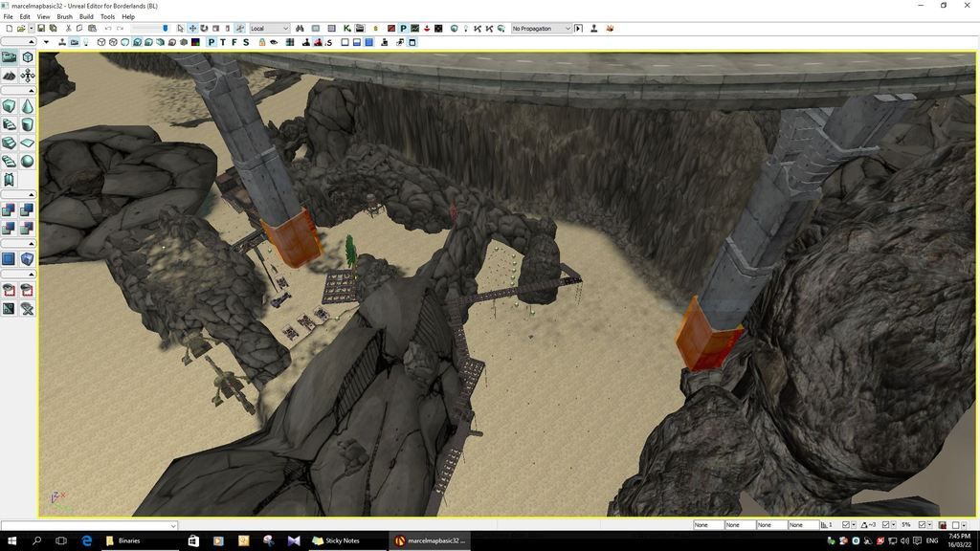
Task: Toggle the viewport lock padlock icon
Action: point(262,42)
